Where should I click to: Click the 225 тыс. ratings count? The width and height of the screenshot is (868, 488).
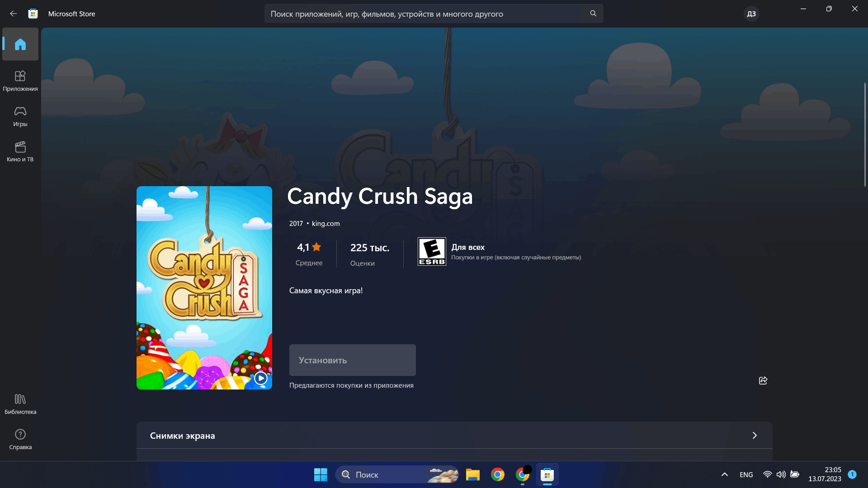tap(370, 248)
